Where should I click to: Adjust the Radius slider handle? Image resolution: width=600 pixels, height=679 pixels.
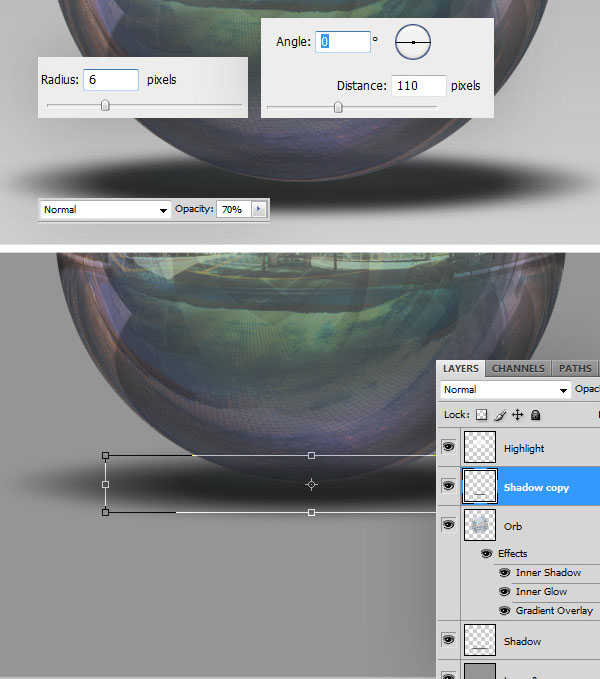pos(105,105)
